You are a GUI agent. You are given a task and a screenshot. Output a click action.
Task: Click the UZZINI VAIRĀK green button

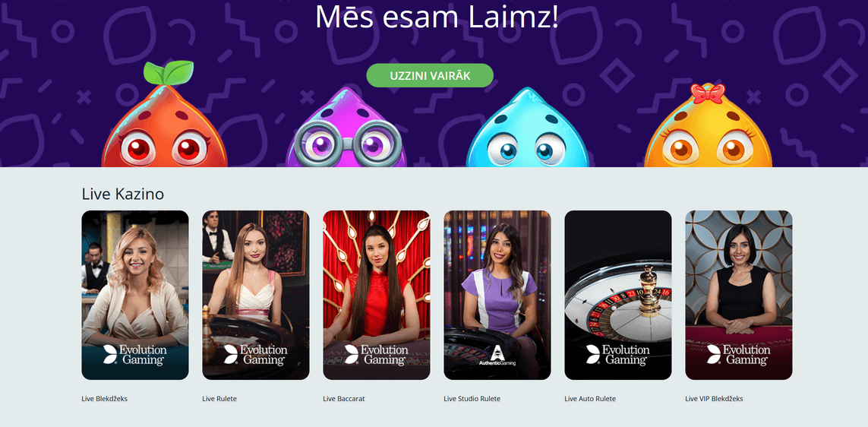pyautogui.click(x=430, y=75)
